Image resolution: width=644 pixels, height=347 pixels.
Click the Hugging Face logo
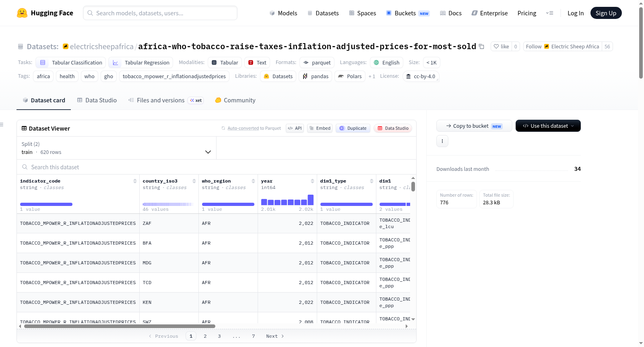(45, 13)
